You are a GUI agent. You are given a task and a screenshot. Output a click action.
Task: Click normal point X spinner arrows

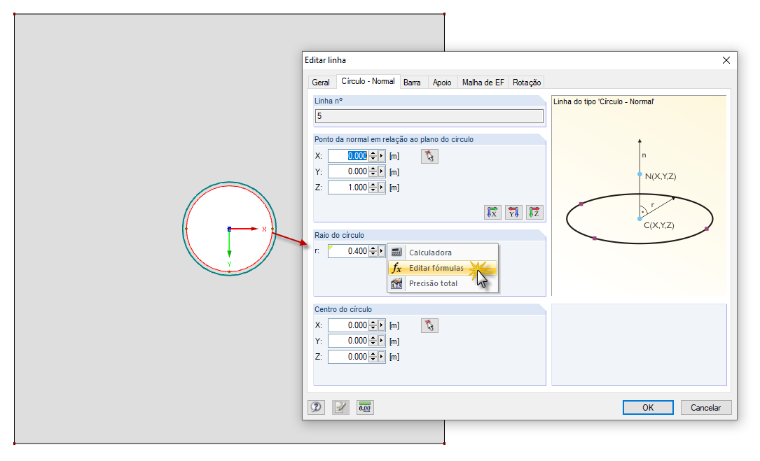tap(373, 156)
